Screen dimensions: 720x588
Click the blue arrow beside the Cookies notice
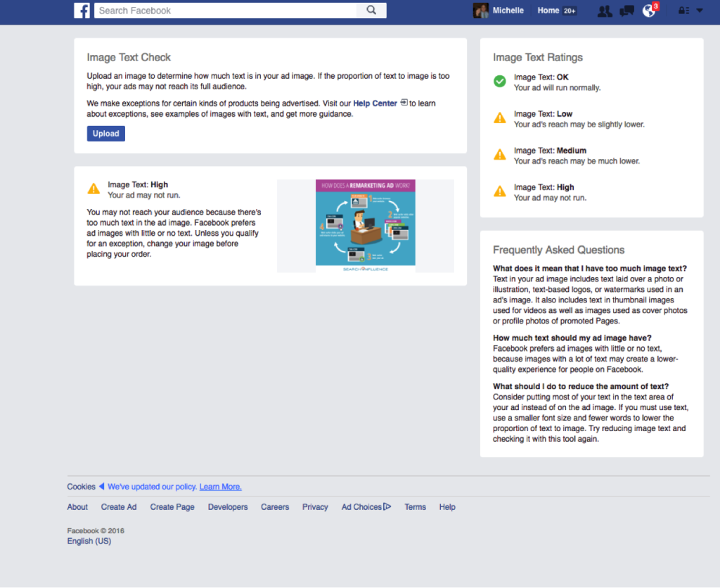(101, 486)
